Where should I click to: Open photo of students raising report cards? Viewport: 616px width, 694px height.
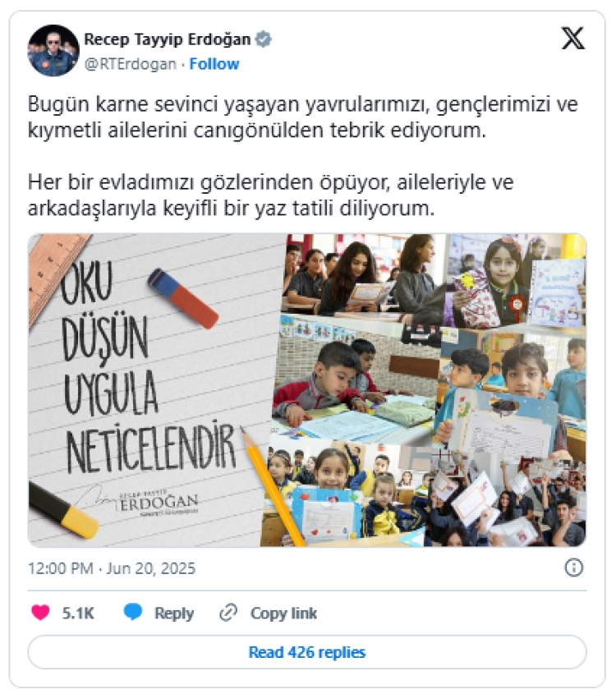[x=507, y=503]
